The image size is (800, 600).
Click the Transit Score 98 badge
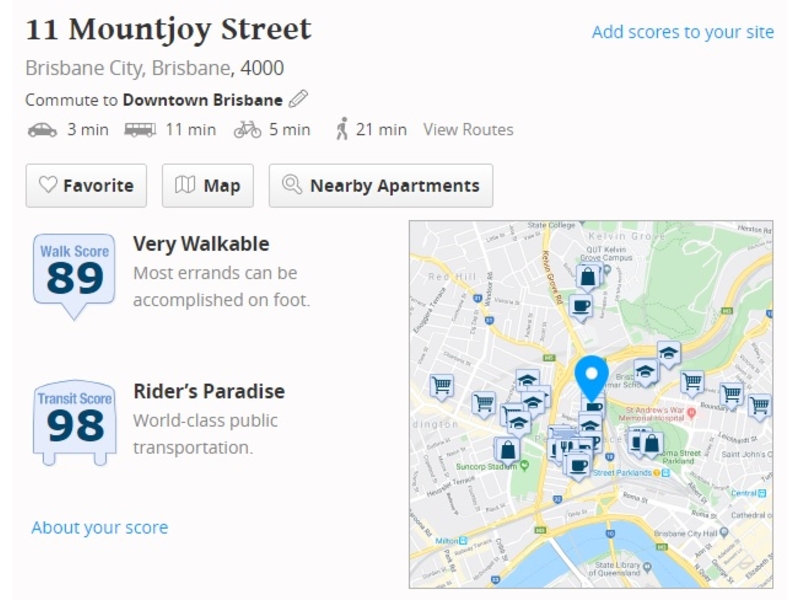74,423
